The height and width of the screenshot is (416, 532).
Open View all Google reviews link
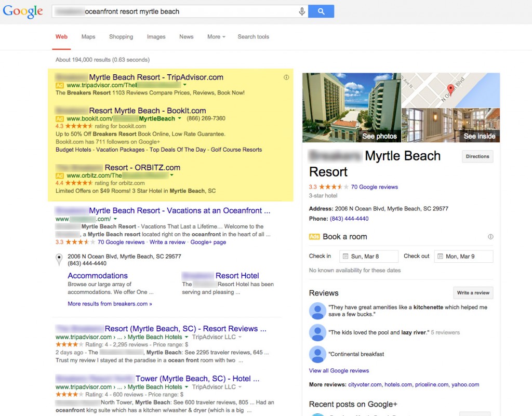tap(339, 371)
